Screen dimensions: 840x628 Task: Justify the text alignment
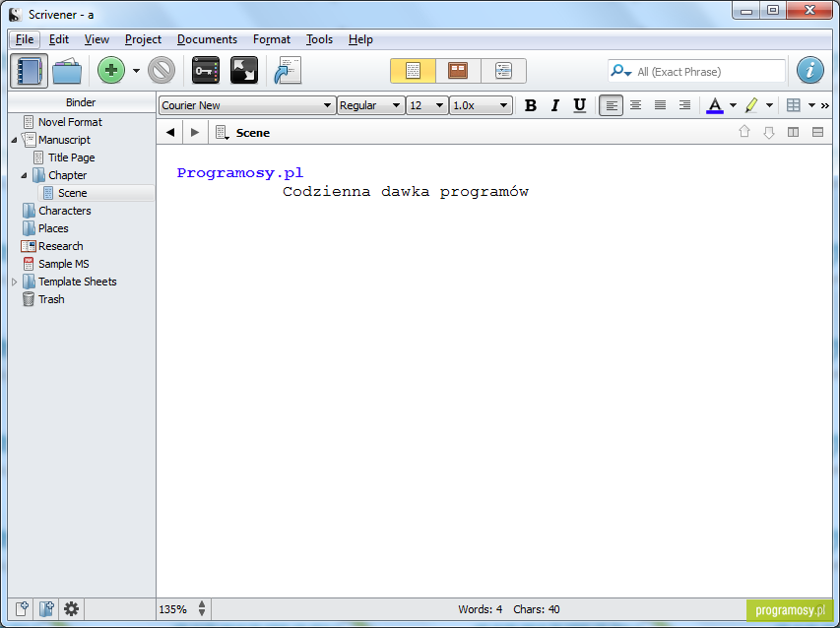tap(660, 105)
